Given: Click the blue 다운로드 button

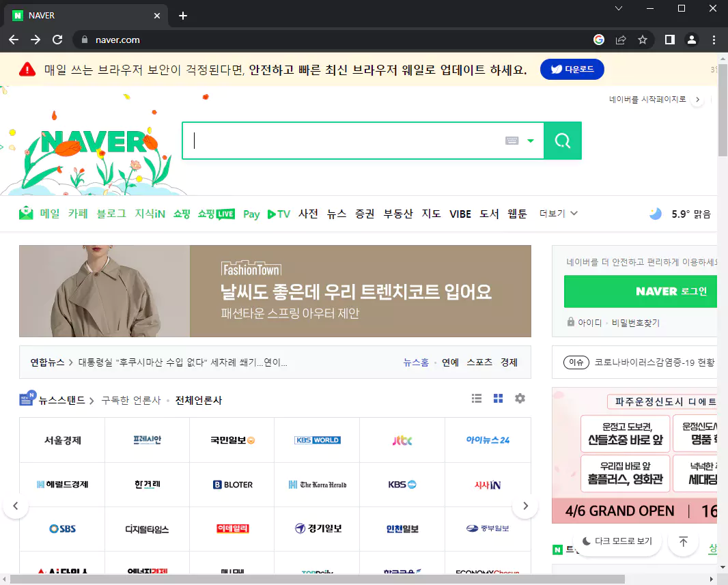Looking at the screenshot, I should click(572, 69).
